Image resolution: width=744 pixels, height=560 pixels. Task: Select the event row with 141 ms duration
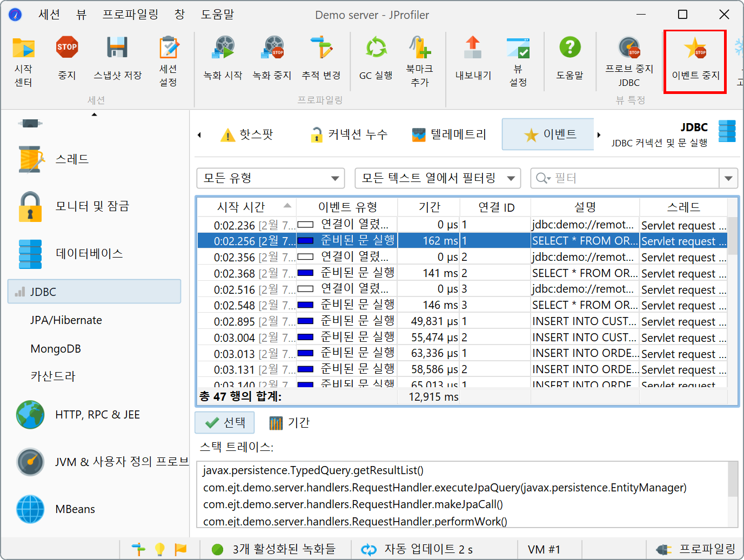coord(463,273)
